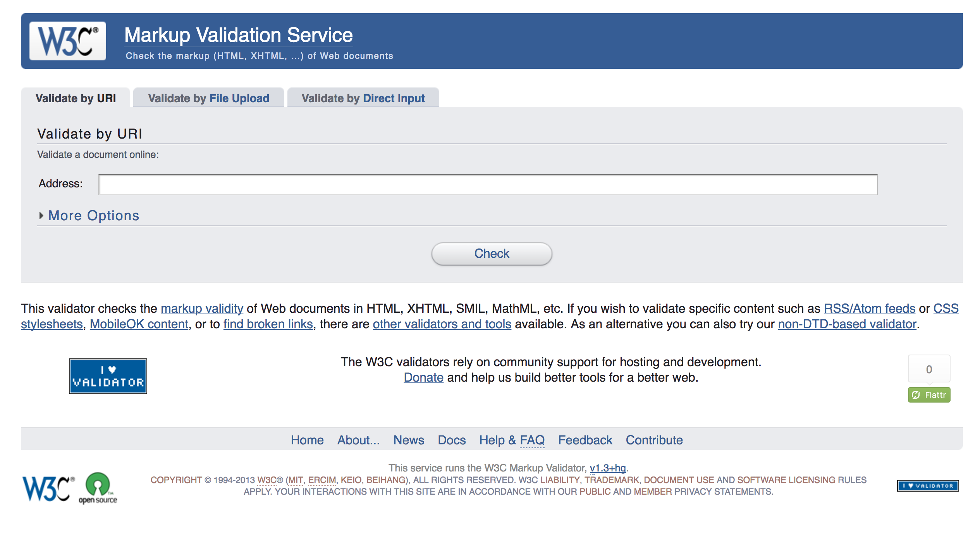980x545 pixels.
Task: Click the green Flattr button
Action: (929, 395)
